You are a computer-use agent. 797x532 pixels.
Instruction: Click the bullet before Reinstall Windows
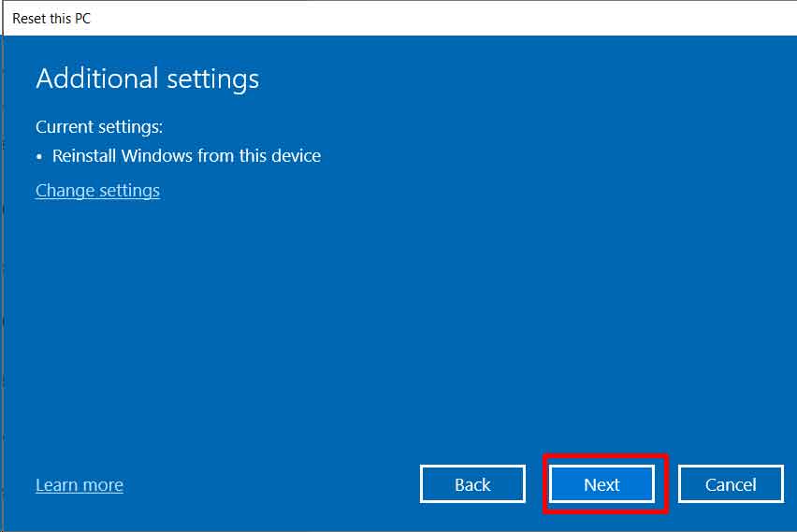pyautogui.click(x=39, y=157)
